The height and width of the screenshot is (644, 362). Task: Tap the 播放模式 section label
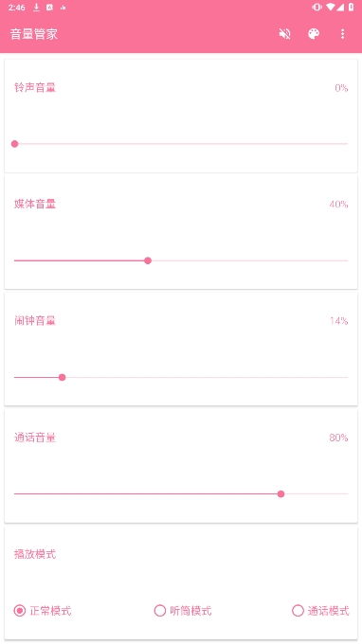point(35,554)
